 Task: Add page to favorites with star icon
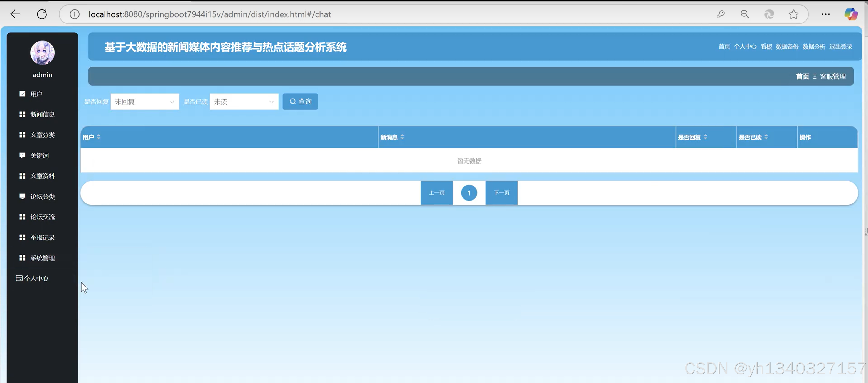click(793, 14)
